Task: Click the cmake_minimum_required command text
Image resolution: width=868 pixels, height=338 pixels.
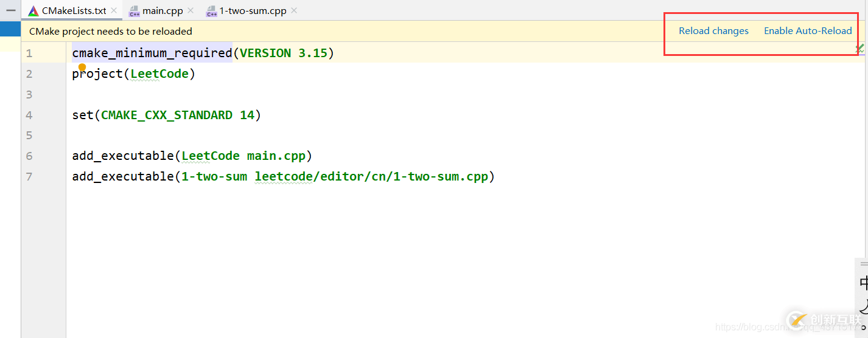Action: click(x=152, y=53)
